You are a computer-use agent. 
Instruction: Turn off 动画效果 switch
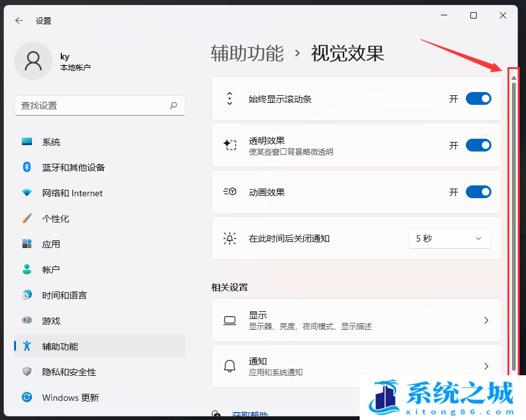[478, 192]
